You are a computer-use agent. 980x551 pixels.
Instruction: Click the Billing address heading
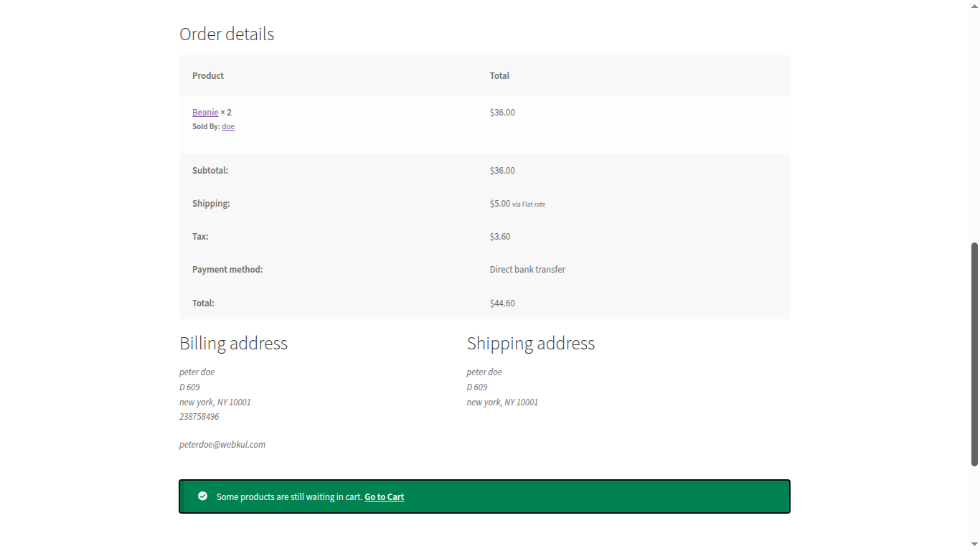tap(233, 343)
